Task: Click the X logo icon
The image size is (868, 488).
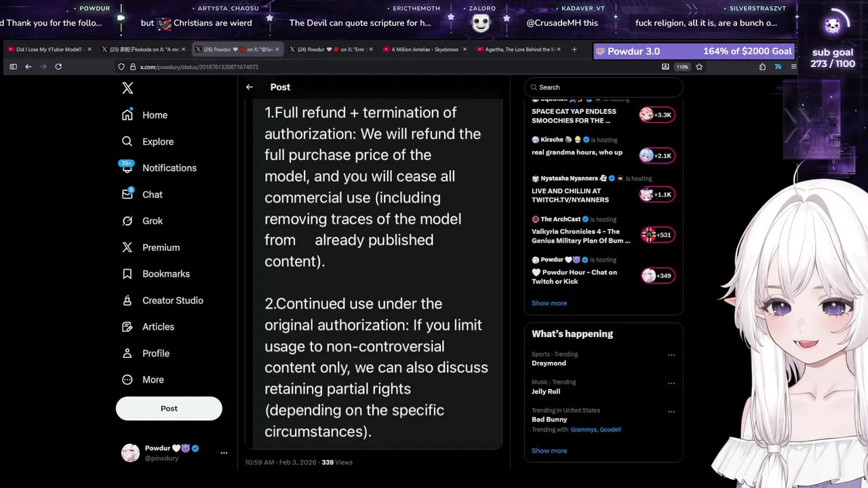Action: (127, 88)
